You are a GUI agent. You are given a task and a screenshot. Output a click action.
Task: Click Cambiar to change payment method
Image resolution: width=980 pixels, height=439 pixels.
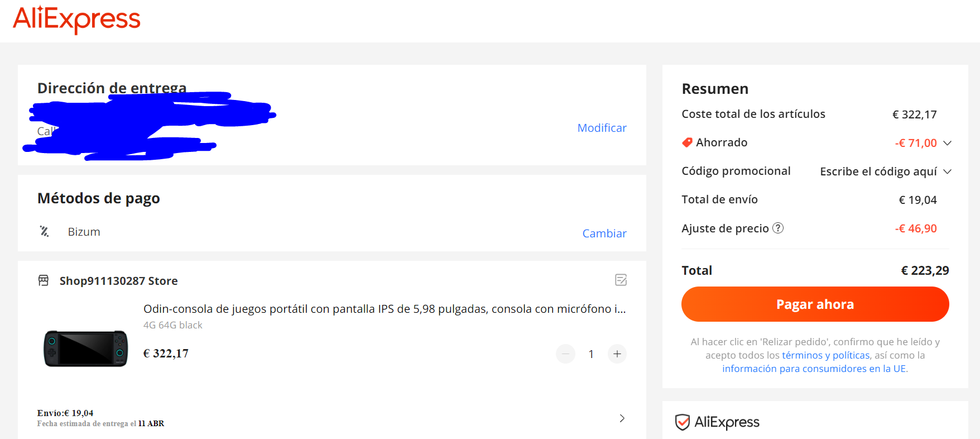point(604,233)
